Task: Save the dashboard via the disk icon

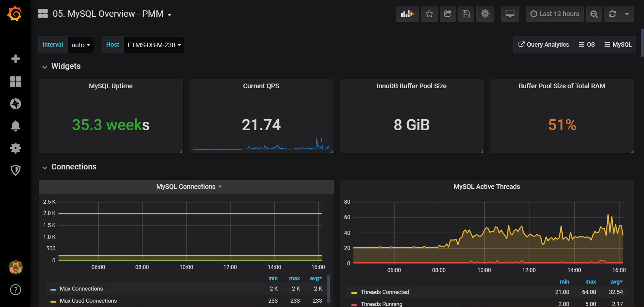Action: click(x=466, y=14)
